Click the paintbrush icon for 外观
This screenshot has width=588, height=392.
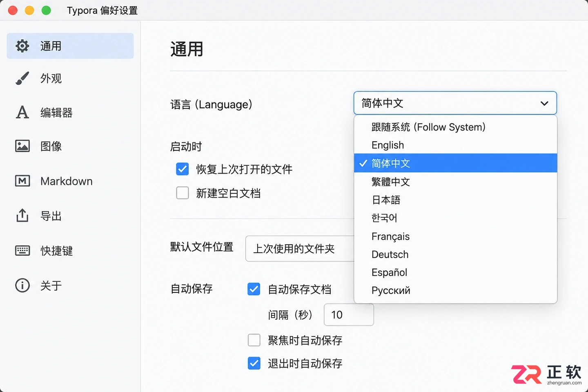coord(22,78)
